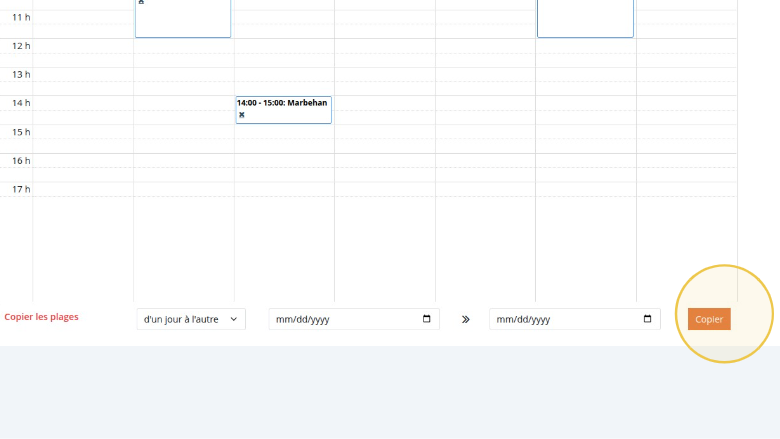
Task: Click the double chevron between date fields
Action: (465, 319)
